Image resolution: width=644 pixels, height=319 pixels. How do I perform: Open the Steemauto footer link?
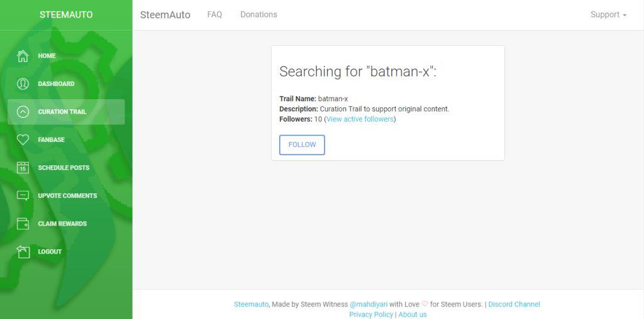point(252,304)
